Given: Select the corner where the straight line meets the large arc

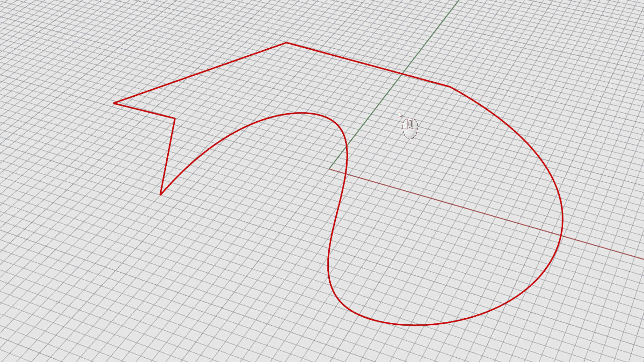Looking at the screenshot, I should [449, 87].
